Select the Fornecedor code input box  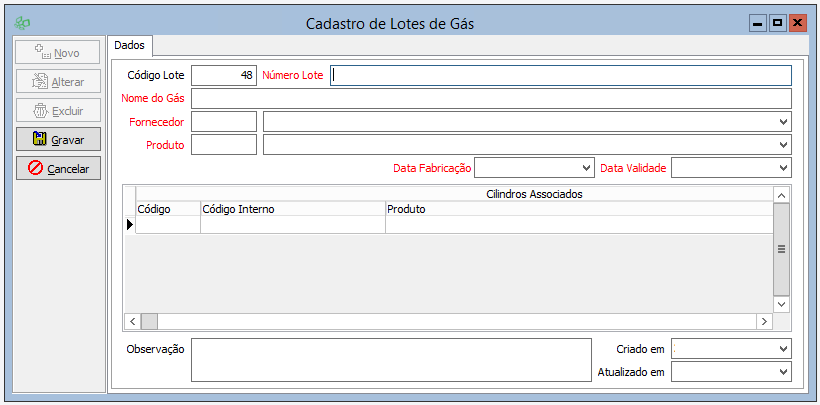[x=224, y=121]
